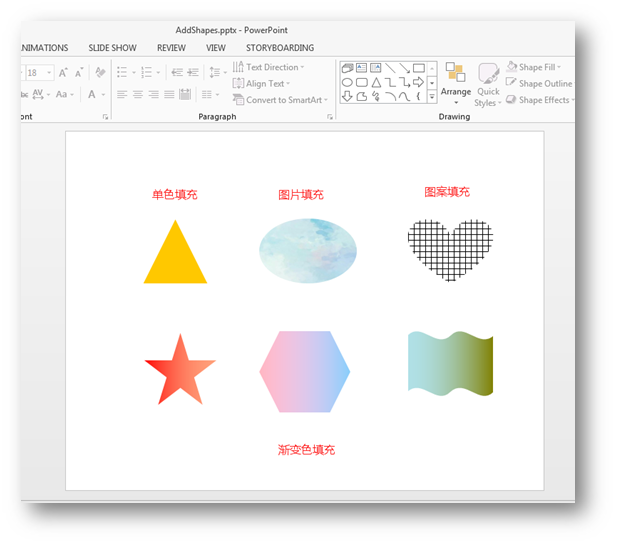Click the Decrease Font Size icon
Viewport: 617px width, 545px height.
click(79, 73)
